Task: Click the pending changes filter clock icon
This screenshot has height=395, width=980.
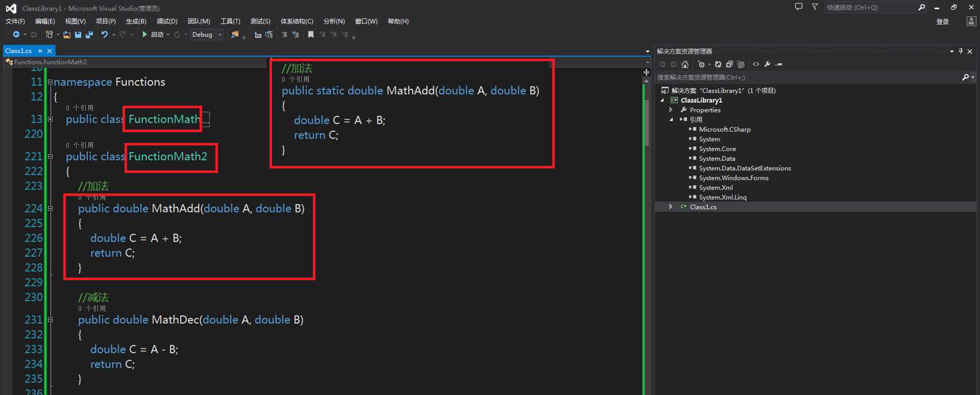Action: pyautogui.click(x=701, y=64)
